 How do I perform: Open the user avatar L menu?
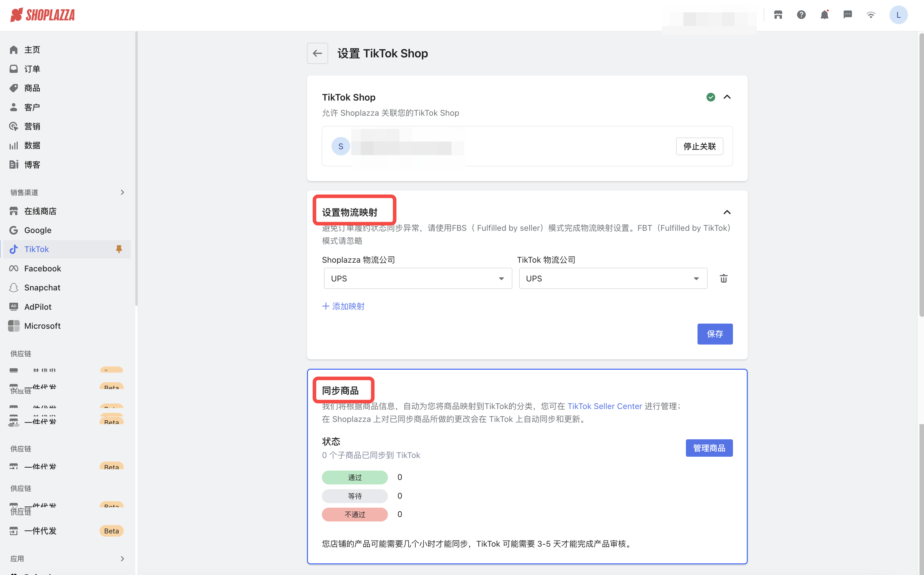tap(898, 15)
